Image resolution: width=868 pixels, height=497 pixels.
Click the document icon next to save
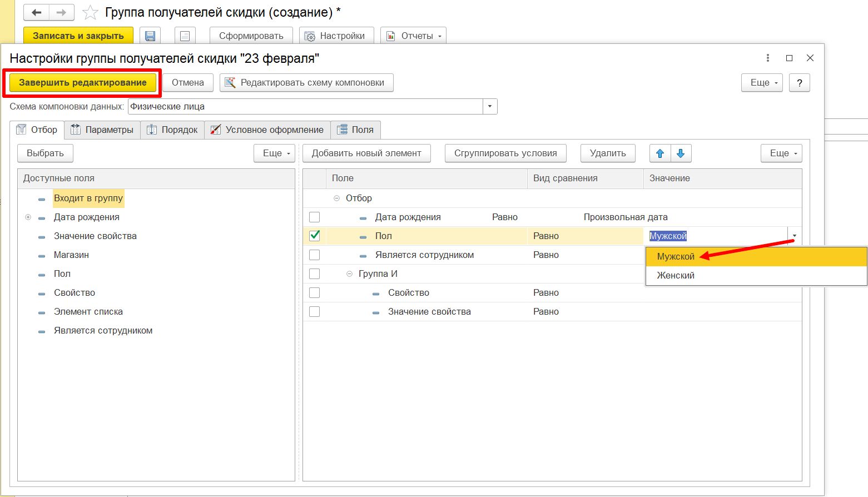point(185,36)
